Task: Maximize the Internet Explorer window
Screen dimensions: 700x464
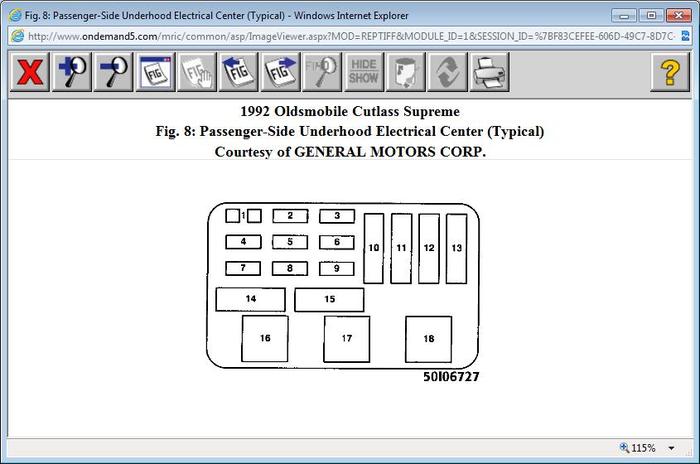Action: point(651,16)
